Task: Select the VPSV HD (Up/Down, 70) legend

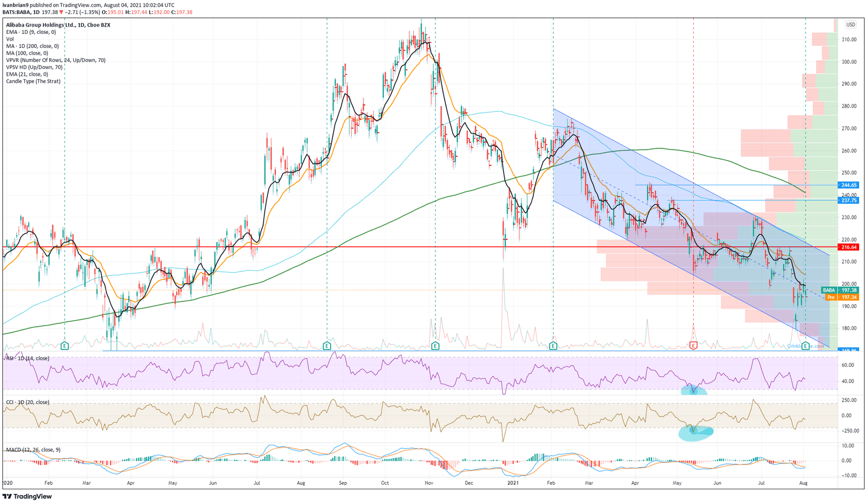Action: (34, 67)
